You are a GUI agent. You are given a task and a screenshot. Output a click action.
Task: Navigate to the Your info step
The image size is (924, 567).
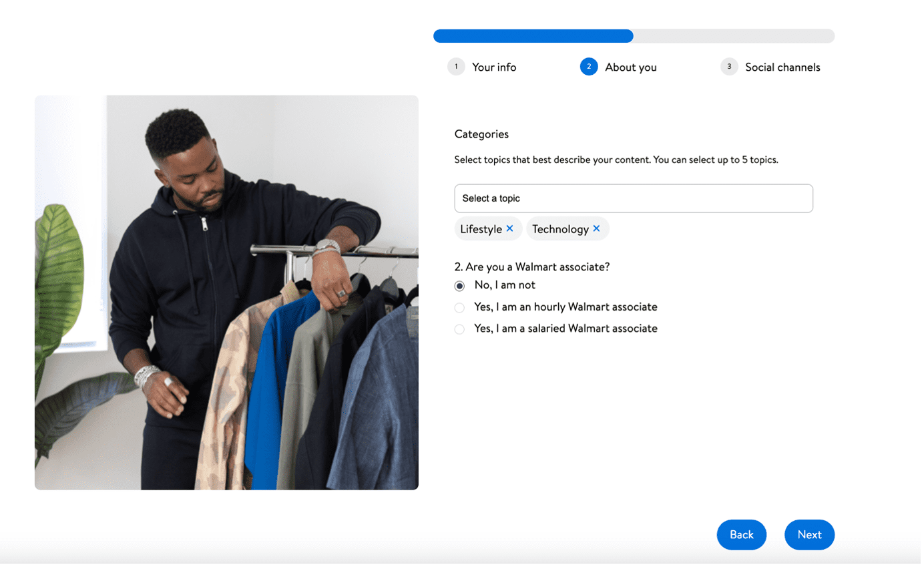click(494, 67)
